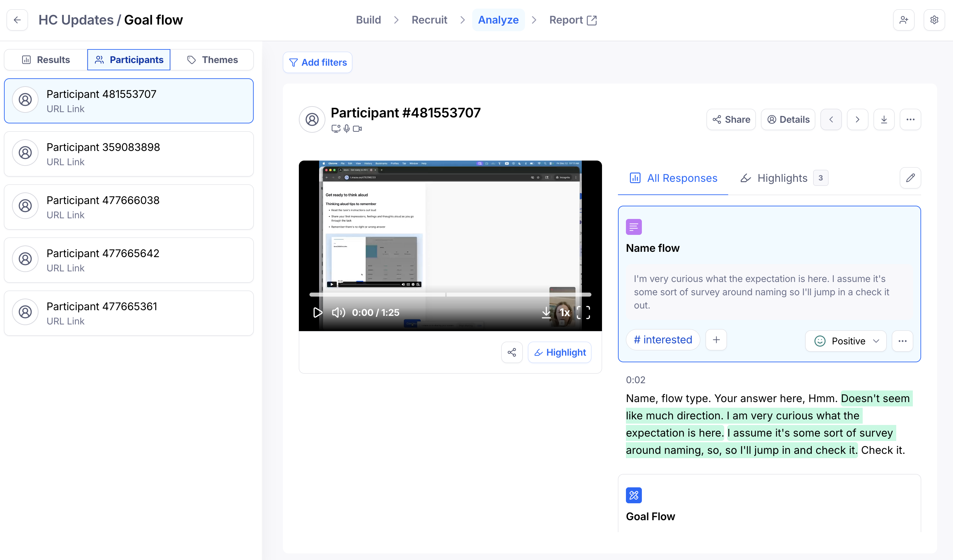Open the settings gear icon
Screen dimensions: 953x560
pos(934,20)
